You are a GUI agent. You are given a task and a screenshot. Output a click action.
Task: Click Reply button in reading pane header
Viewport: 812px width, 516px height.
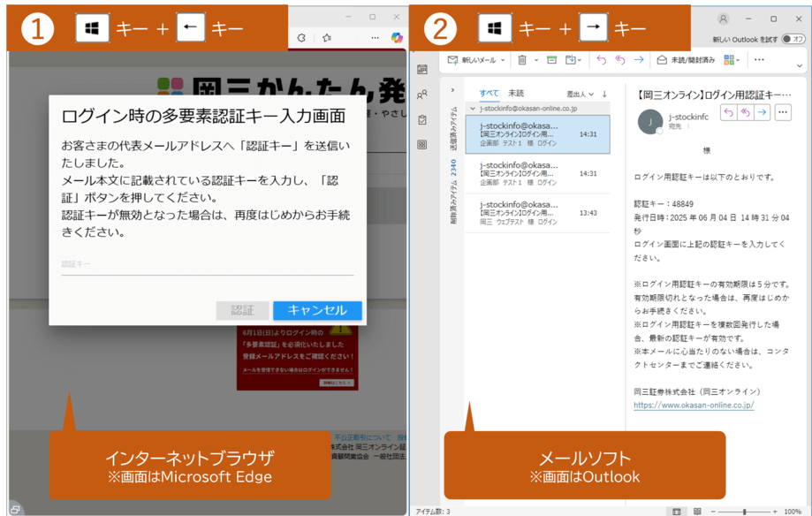729,112
